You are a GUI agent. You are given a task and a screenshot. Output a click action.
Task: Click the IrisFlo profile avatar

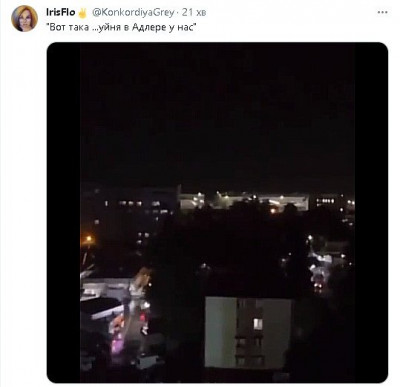pos(25,19)
